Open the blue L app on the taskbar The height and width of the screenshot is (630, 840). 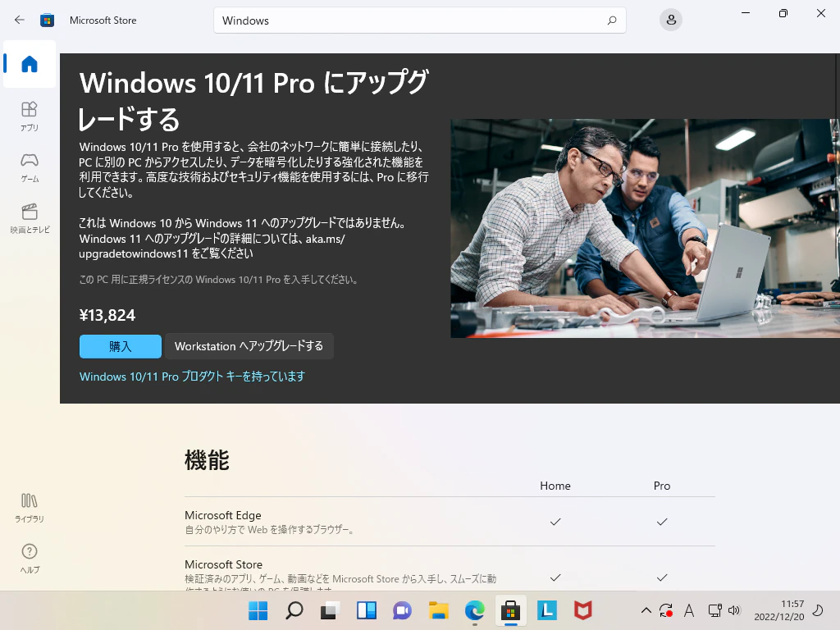[x=546, y=610]
